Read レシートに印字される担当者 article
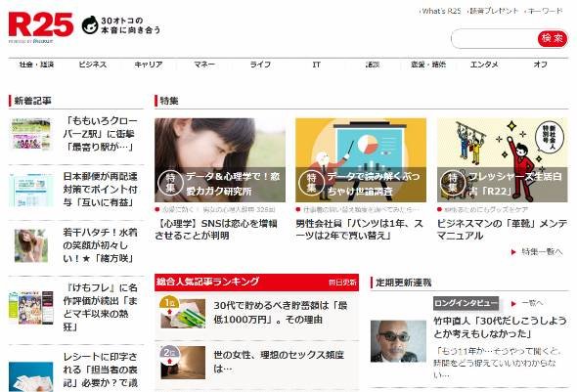The image size is (577, 392). pos(100,370)
